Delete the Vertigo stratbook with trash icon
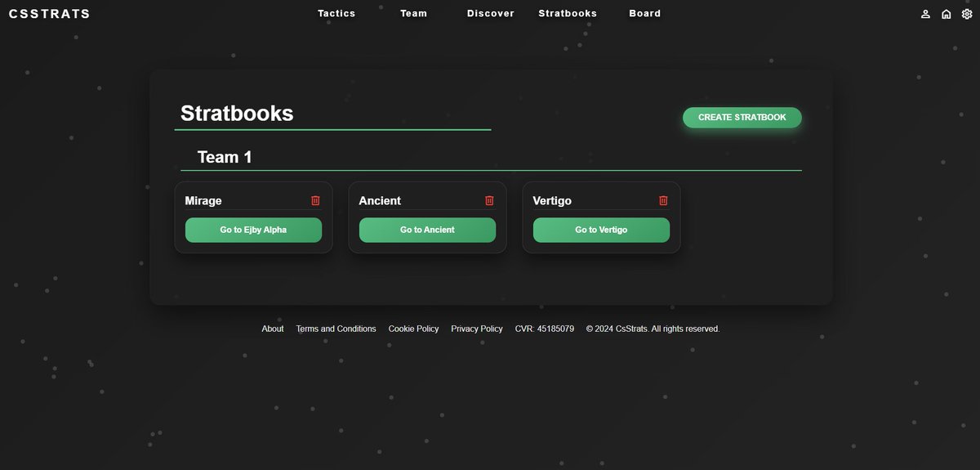980x470 pixels. [x=663, y=200]
